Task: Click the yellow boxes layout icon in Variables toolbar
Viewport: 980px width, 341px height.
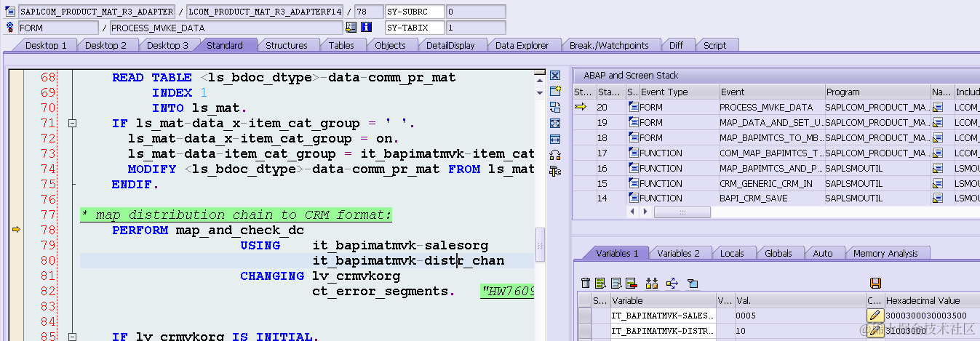Action: (x=652, y=283)
